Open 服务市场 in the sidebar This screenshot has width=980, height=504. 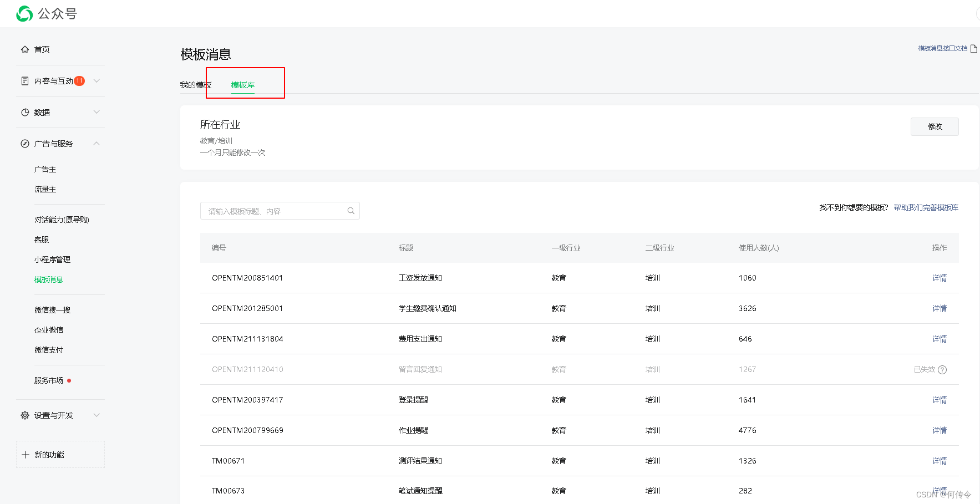49,380
